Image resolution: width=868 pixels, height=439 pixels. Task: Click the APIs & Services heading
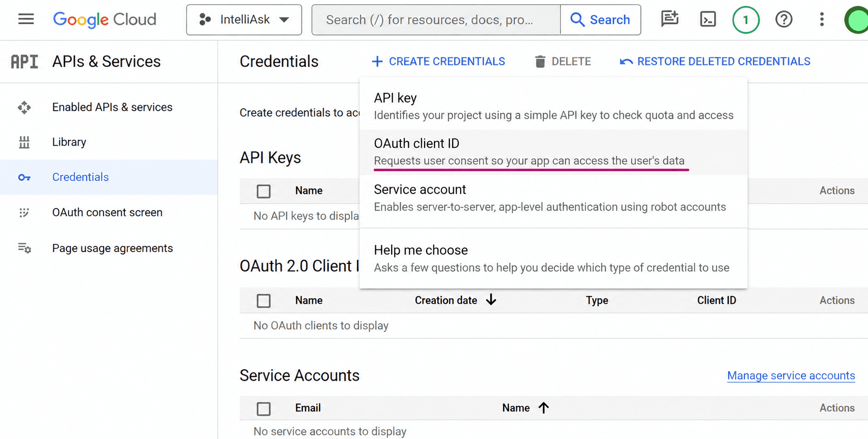tap(106, 62)
